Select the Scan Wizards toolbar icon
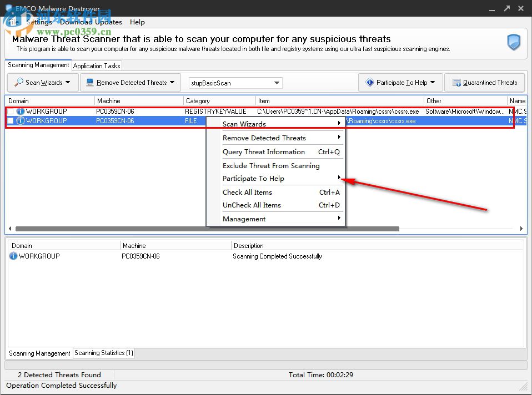The height and width of the screenshot is (395, 532). [x=19, y=82]
